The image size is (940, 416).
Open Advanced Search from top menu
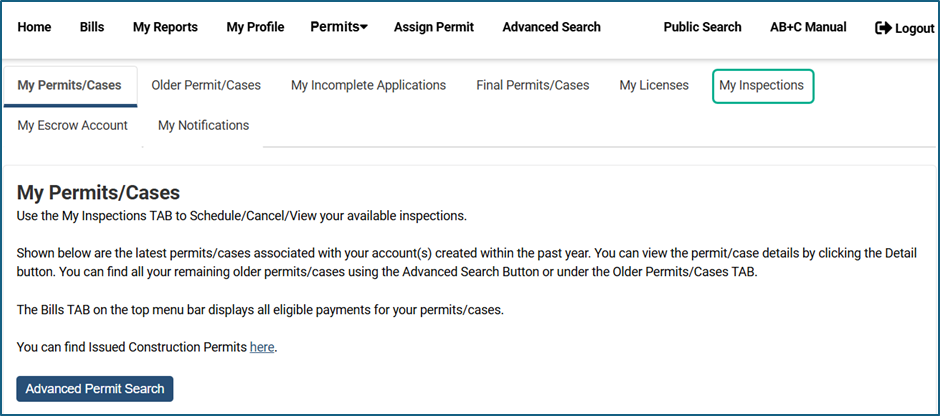coord(551,27)
